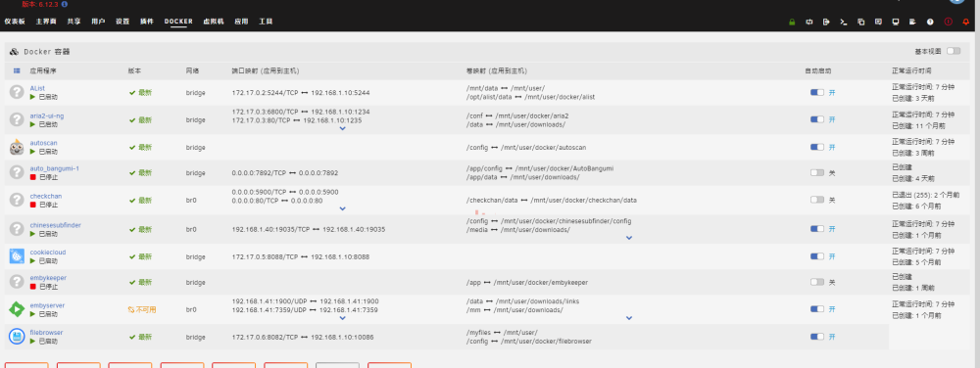Click the filebrowser blue disk icon
Image resolution: width=980 pixels, height=368 pixels.
[x=17, y=337]
